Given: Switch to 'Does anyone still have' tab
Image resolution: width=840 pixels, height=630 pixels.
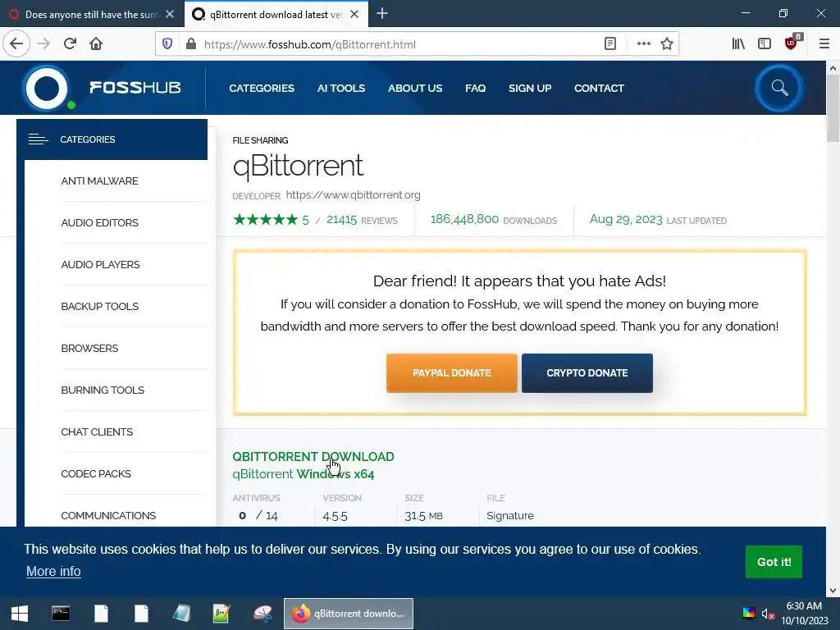Looking at the screenshot, I should click(x=92, y=15).
